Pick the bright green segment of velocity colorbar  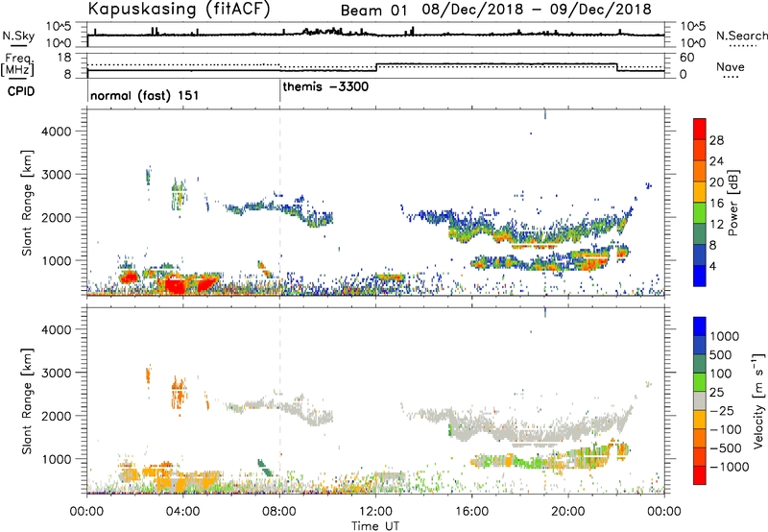point(700,382)
